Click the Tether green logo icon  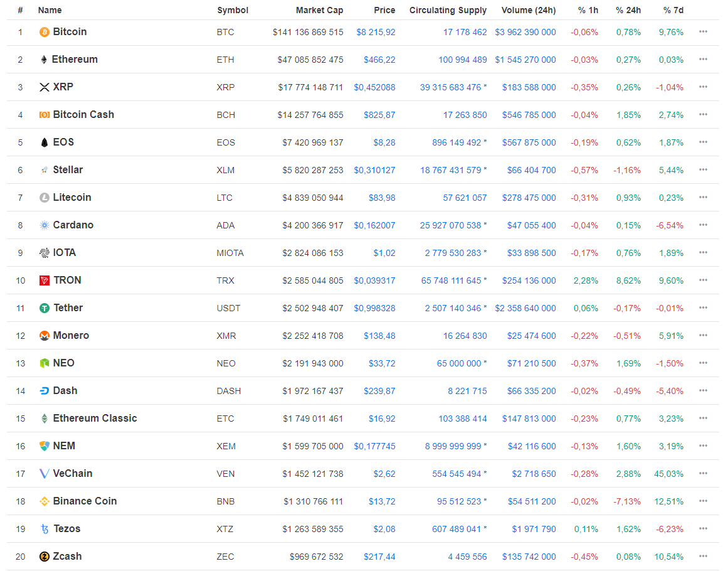(45, 308)
